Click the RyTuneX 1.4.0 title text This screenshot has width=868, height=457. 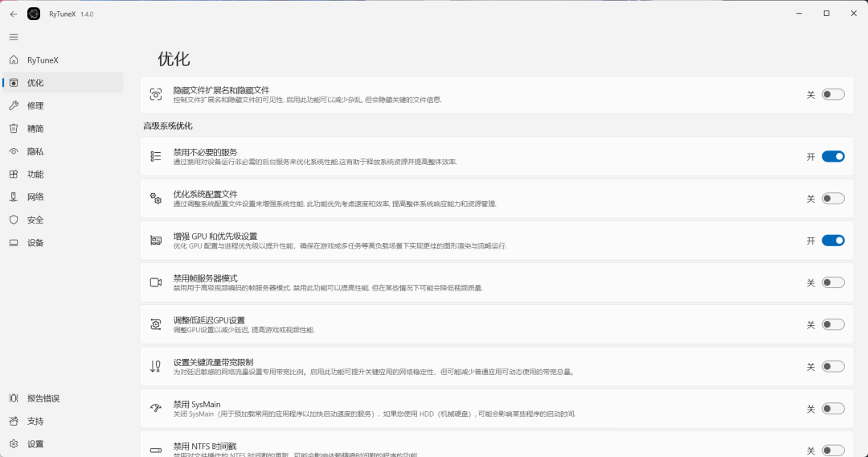(71, 14)
